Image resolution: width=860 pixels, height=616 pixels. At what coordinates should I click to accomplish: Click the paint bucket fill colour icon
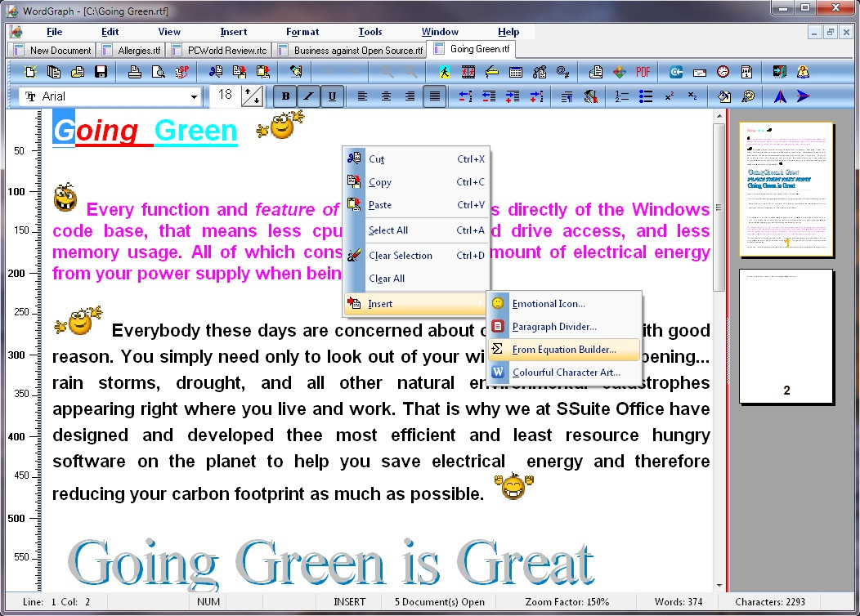[x=724, y=96]
